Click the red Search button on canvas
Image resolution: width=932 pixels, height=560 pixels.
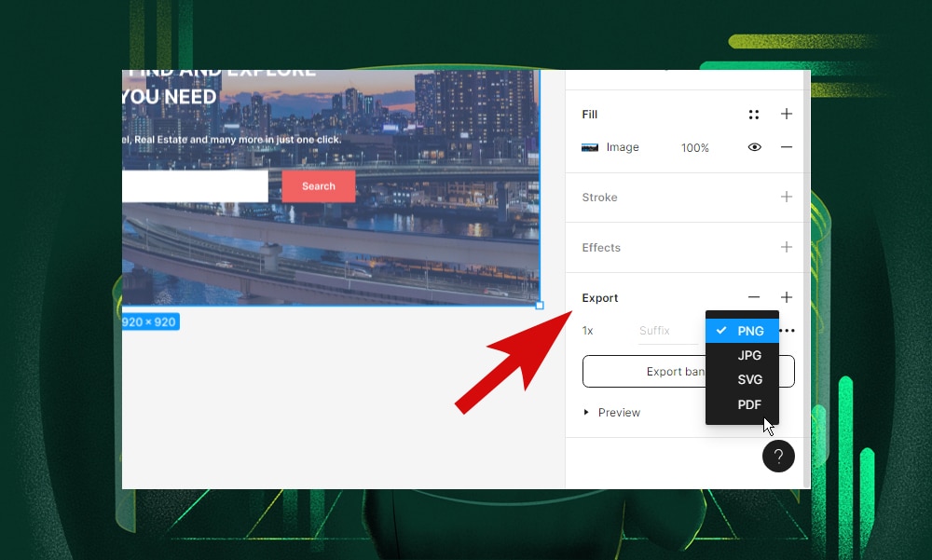pos(318,186)
